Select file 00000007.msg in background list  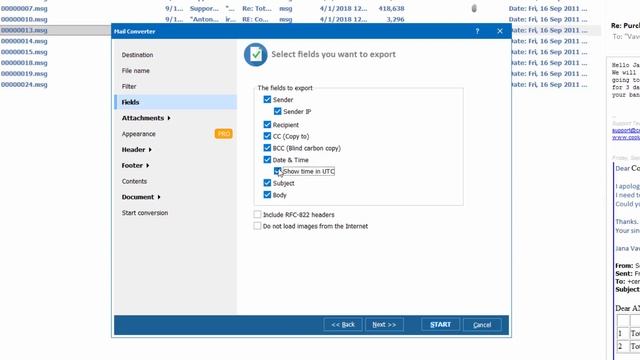pyautogui.click(x=24, y=8)
